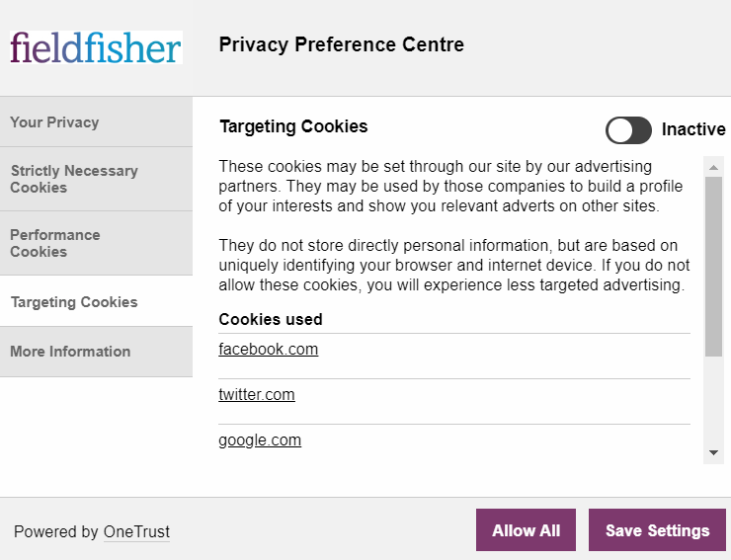This screenshot has width=731, height=560.
Task: Click the scrollbar up arrow
Action: click(713, 167)
